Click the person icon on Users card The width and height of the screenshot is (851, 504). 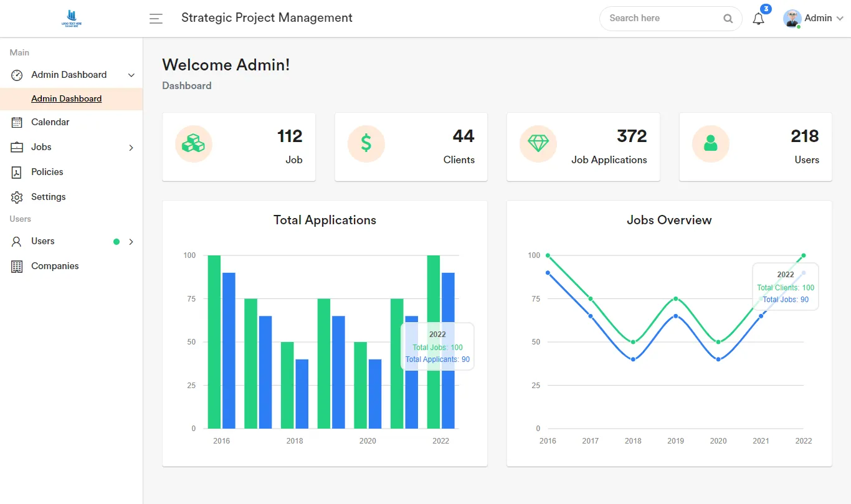(711, 144)
